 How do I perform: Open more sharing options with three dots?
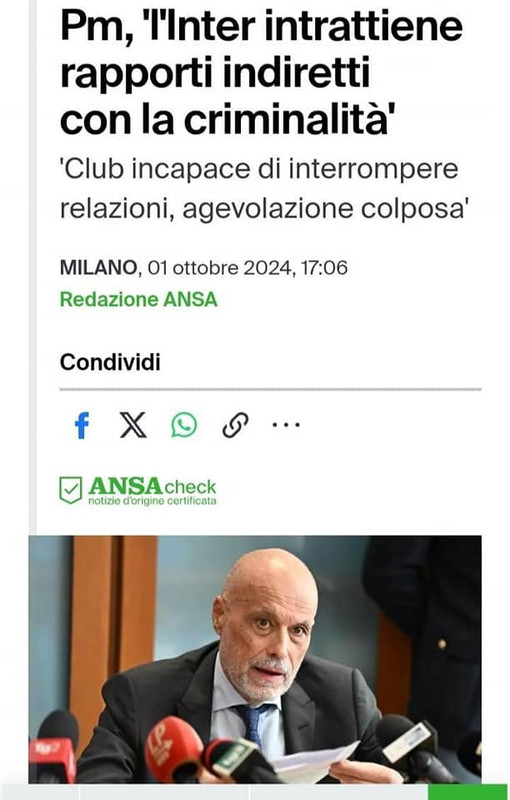click(x=286, y=424)
